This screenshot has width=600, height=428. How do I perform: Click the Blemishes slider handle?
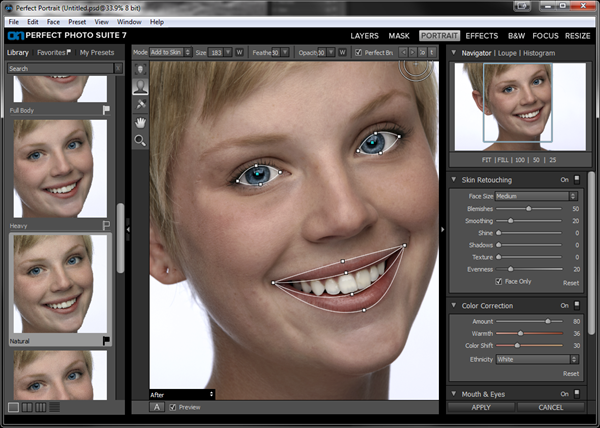pyautogui.click(x=529, y=208)
